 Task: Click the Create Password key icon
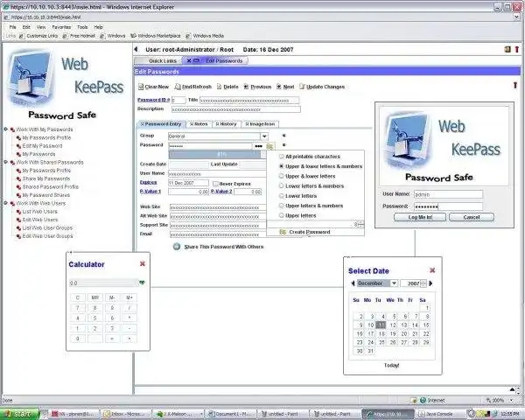point(283,232)
